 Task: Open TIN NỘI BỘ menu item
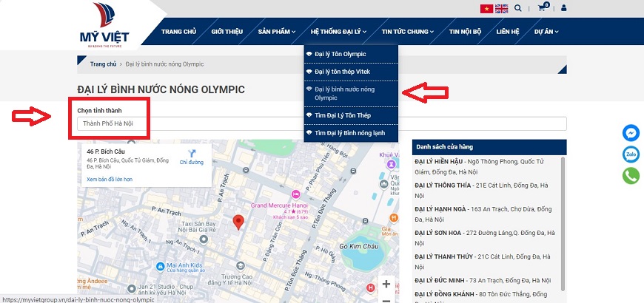[x=465, y=32]
